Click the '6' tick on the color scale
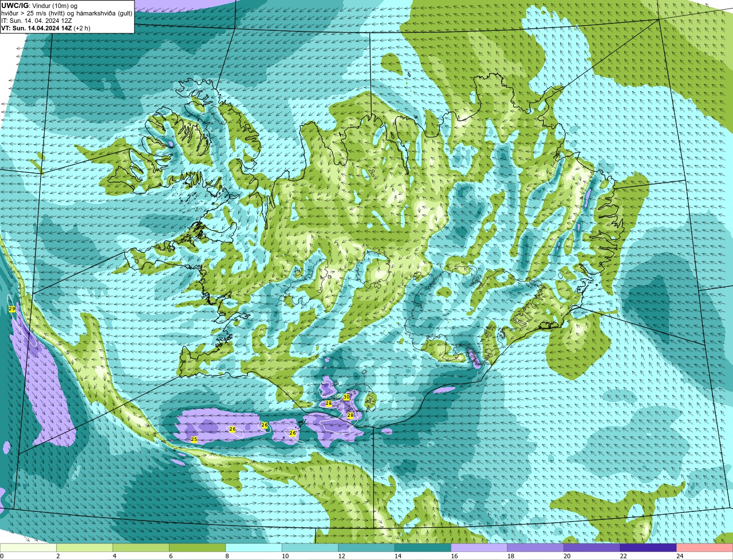 point(171,556)
